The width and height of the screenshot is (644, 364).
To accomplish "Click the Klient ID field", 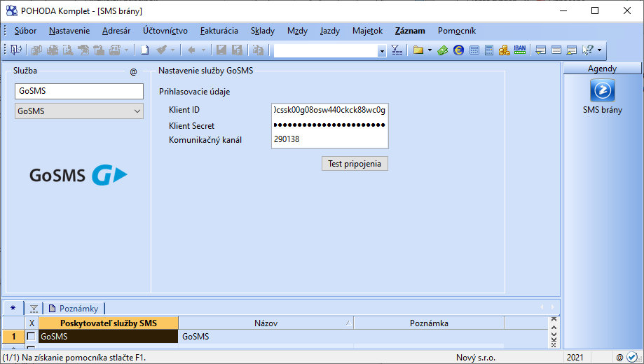I will (x=330, y=110).
